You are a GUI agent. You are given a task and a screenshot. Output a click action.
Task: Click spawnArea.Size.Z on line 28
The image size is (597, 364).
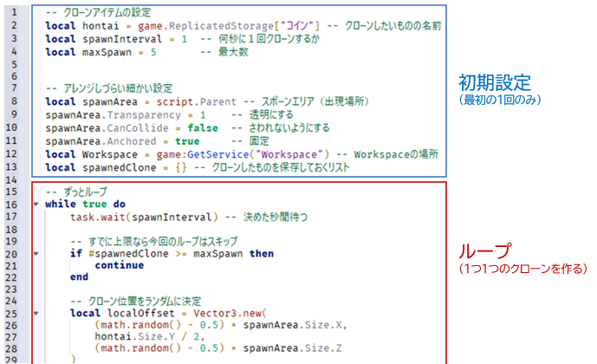tap(292, 348)
